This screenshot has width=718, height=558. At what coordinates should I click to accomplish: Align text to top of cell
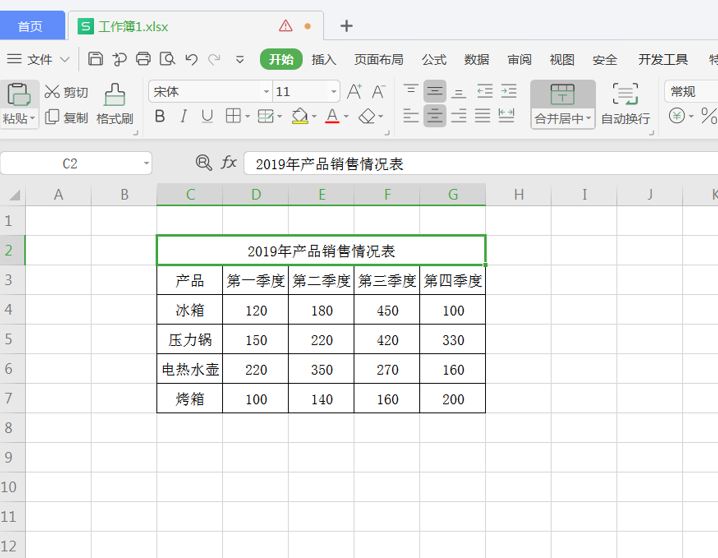pyautogui.click(x=411, y=91)
